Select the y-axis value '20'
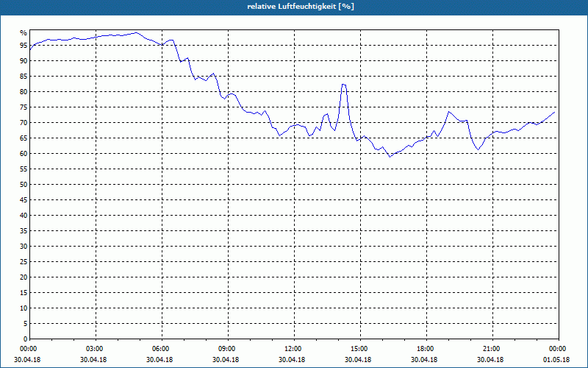 click(x=24, y=277)
